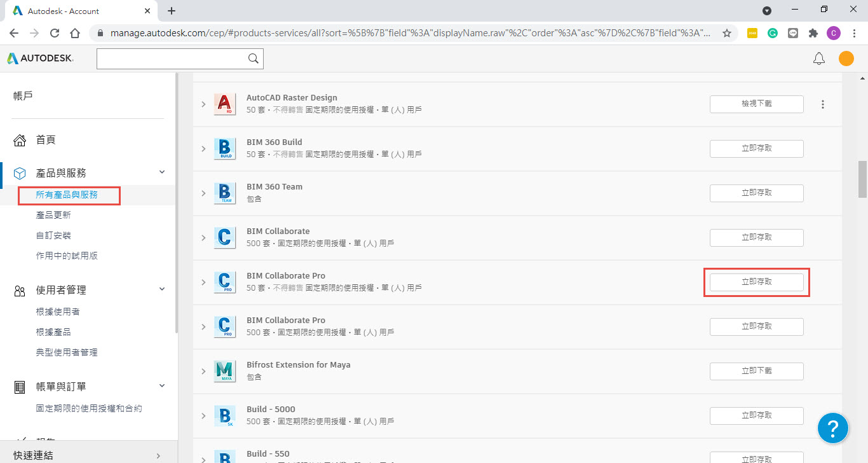The image size is (868, 463).
Task: Open 典型使用者管理 in the sidebar
Action: pos(67,352)
